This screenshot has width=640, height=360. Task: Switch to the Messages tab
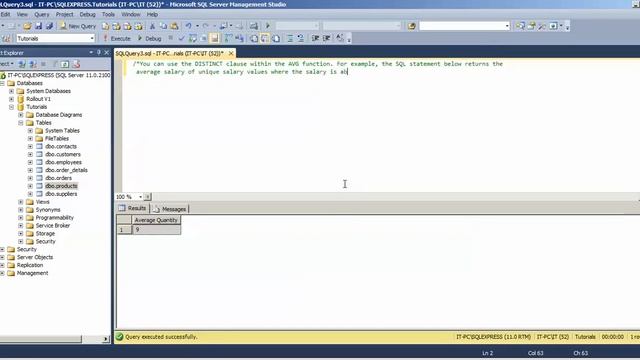point(170,209)
